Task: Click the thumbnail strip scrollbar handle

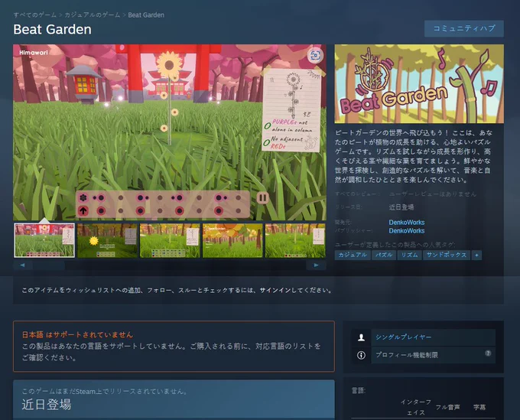Action: (48, 265)
